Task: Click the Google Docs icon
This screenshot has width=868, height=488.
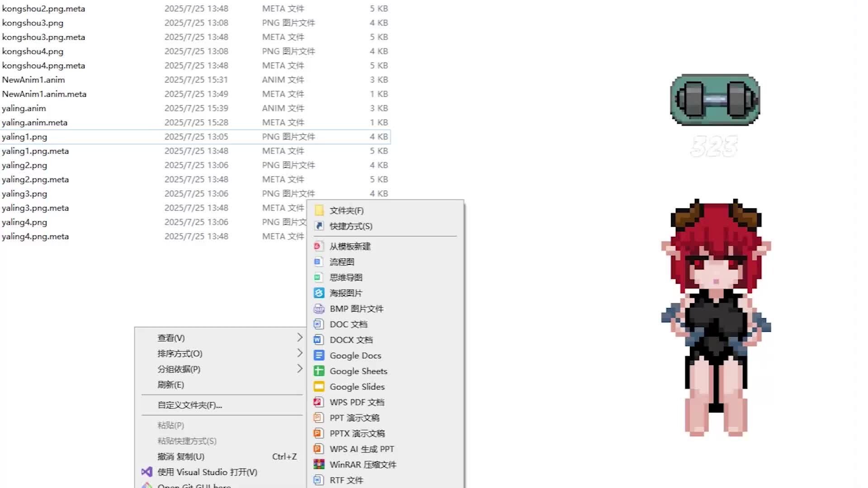Action: click(319, 356)
